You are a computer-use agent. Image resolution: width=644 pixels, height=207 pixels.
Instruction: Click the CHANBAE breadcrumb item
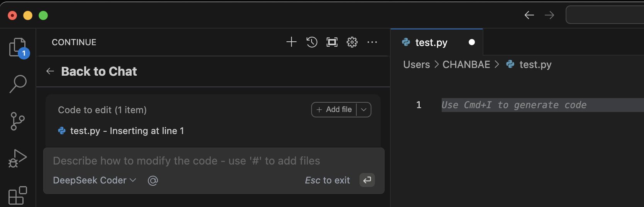tap(466, 64)
